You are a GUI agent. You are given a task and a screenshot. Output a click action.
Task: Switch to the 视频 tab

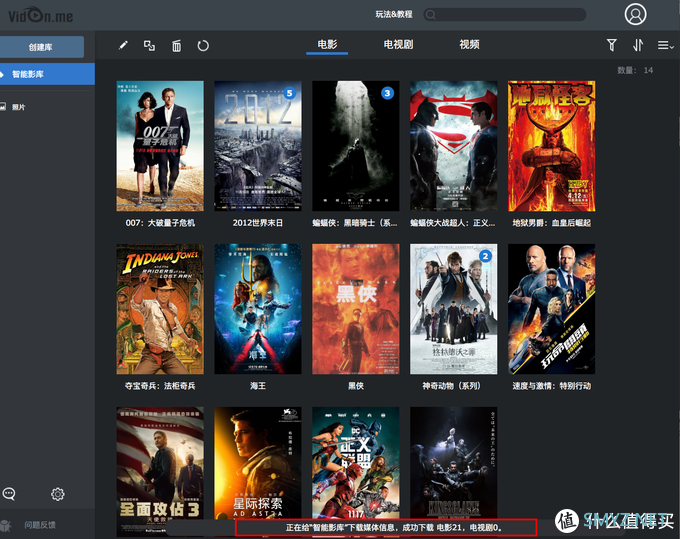click(469, 45)
